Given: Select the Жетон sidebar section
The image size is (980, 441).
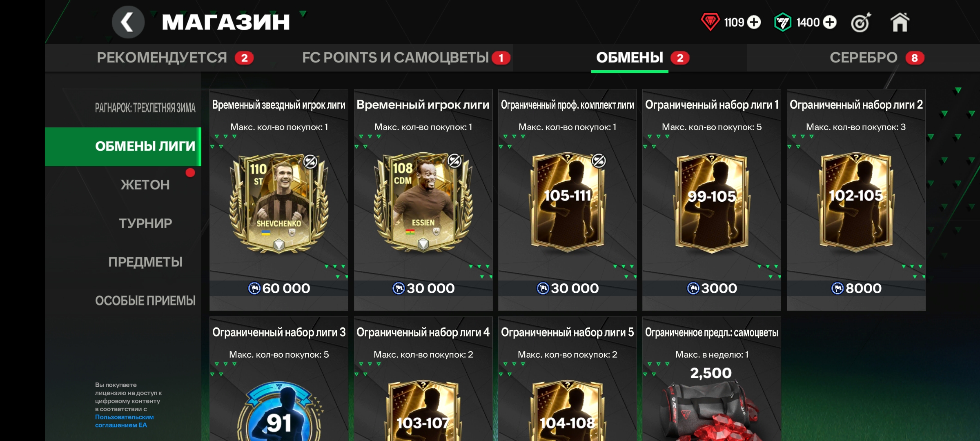Looking at the screenshot, I should (145, 185).
